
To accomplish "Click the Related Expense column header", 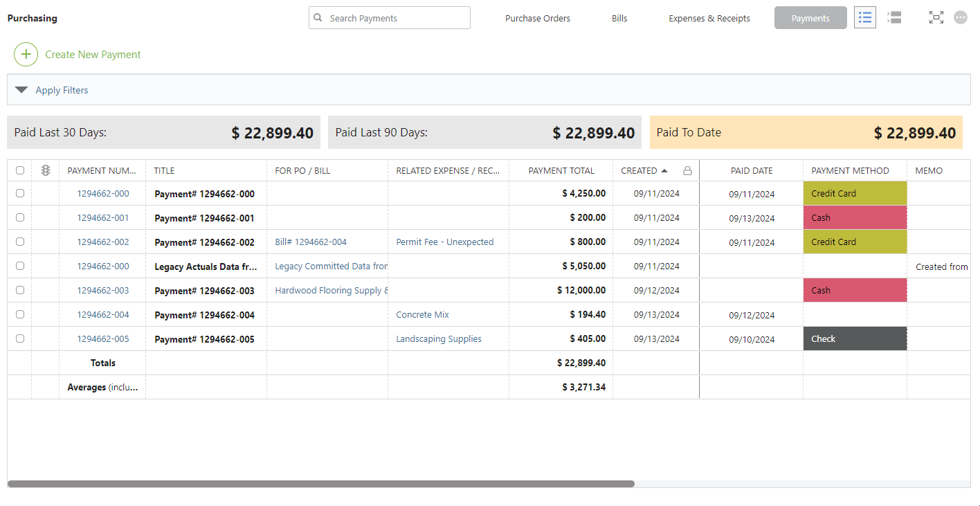I will [448, 170].
